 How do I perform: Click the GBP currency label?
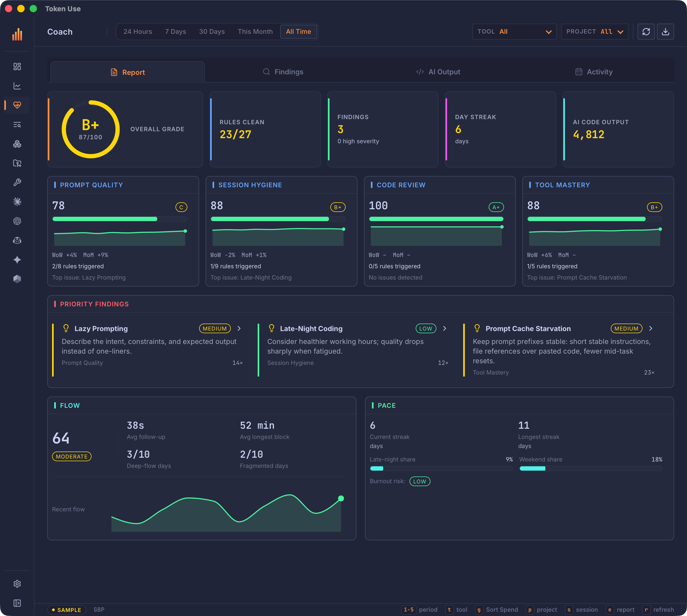[x=99, y=610]
